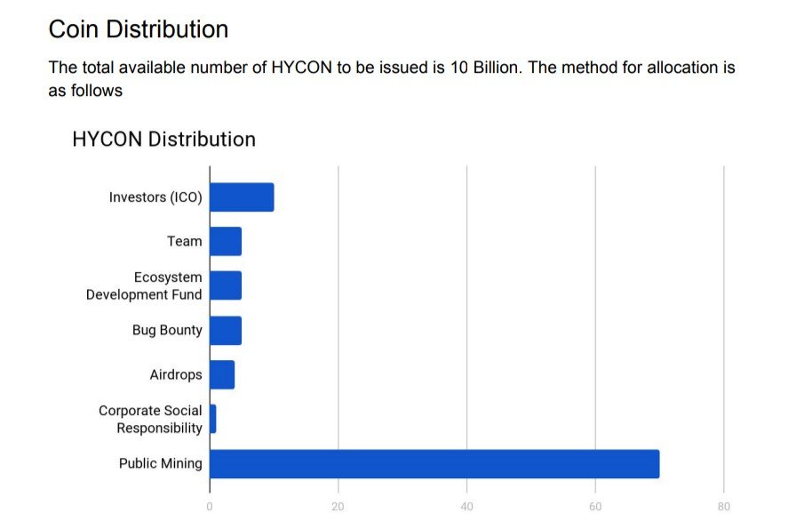Click the long Public Mining bar

434,463
